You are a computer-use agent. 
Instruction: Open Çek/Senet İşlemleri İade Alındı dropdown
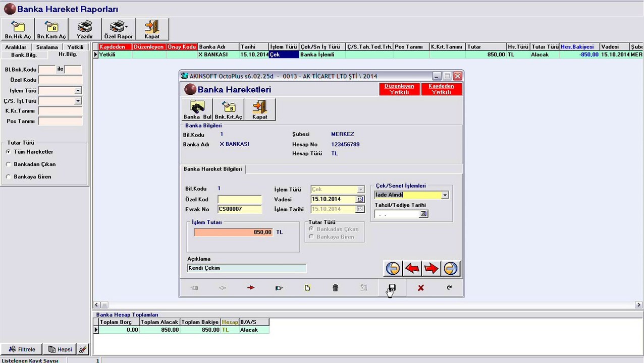pos(445,195)
